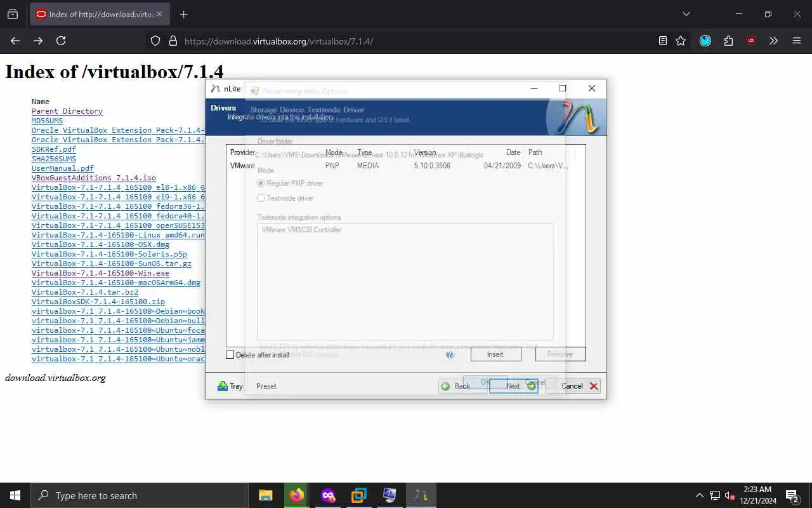Switch to Firefox in the taskbar
This screenshot has width=812, height=508.
(296, 495)
